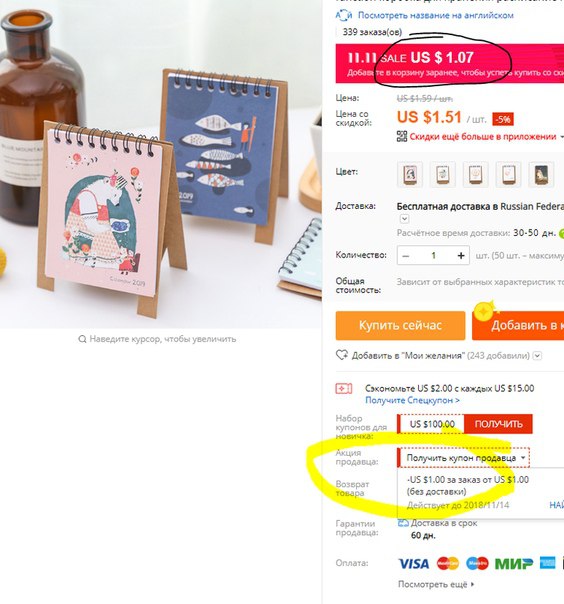Expand the wish list dropdown arrow
The width and height of the screenshot is (564, 604).
537,356
